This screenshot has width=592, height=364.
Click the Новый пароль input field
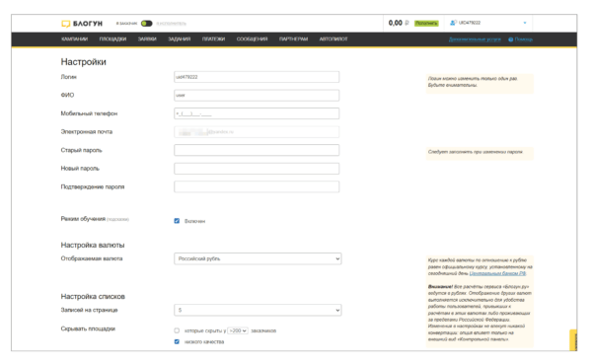tap(257, 169)
